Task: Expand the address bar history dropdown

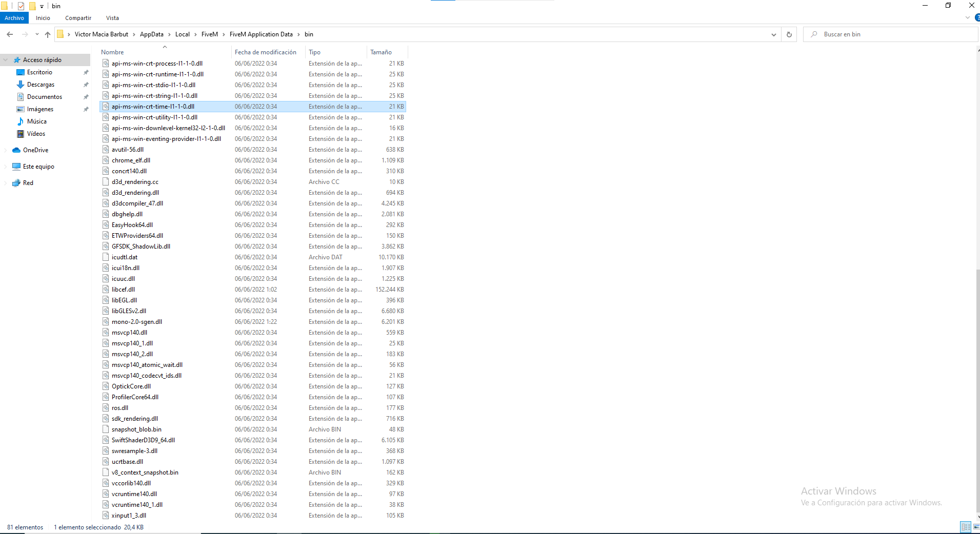Action: (773, 34)
